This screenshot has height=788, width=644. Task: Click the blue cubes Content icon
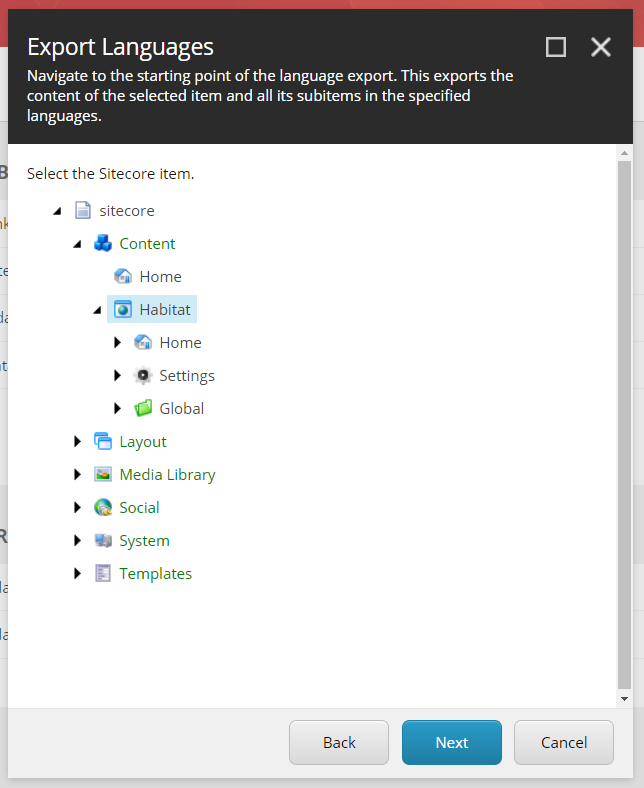pyautogui.click(x=103, y=244)
